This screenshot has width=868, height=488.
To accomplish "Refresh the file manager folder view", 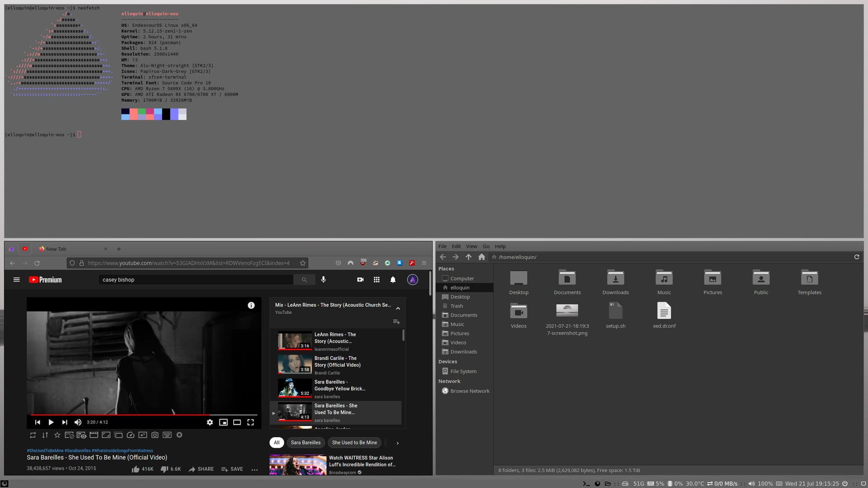I will (856, 257).
